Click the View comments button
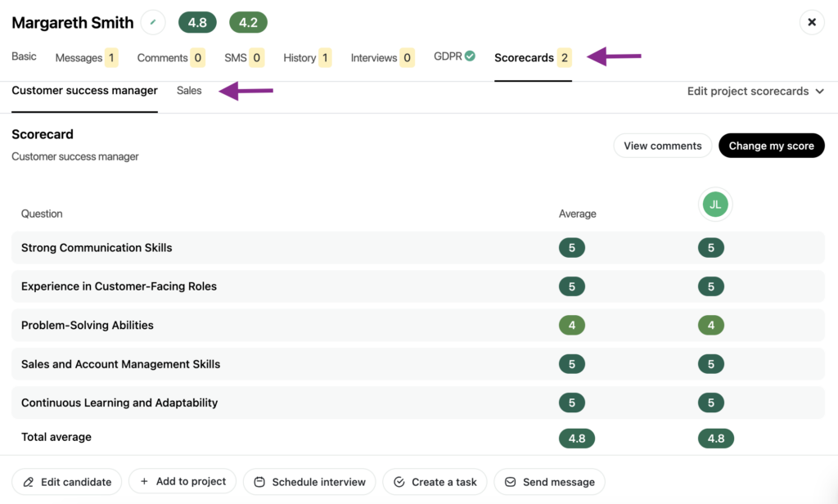Screen dimensions: 838x504 click(662, 145)
